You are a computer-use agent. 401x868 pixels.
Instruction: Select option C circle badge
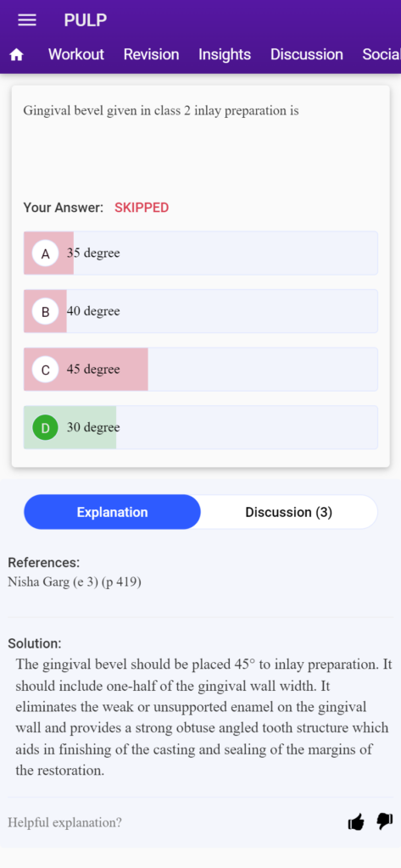pyautogui.click(x=46, y=370)
